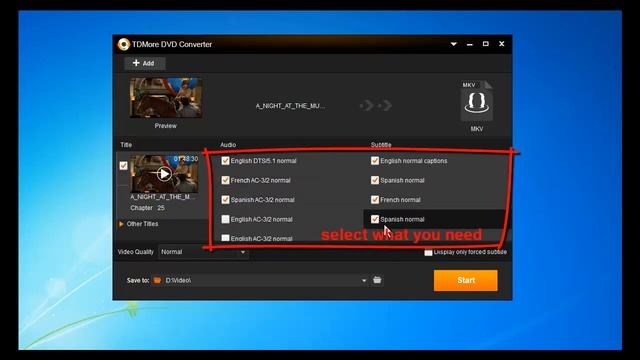Uncheck the first Spanish normal subtitle
This screenshot has width=640, height=360.
[375, 180]
